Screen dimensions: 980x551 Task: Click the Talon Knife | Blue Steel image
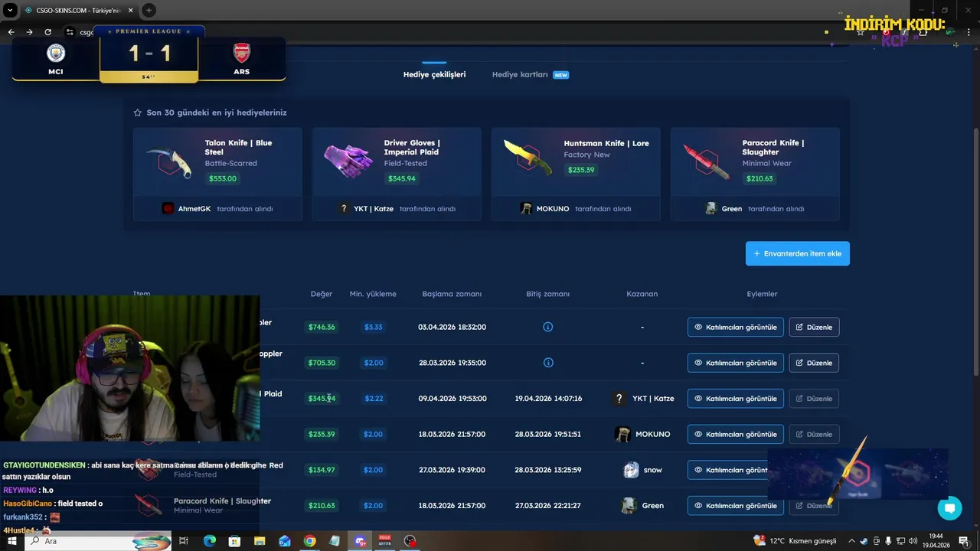(x=169, y=161)
